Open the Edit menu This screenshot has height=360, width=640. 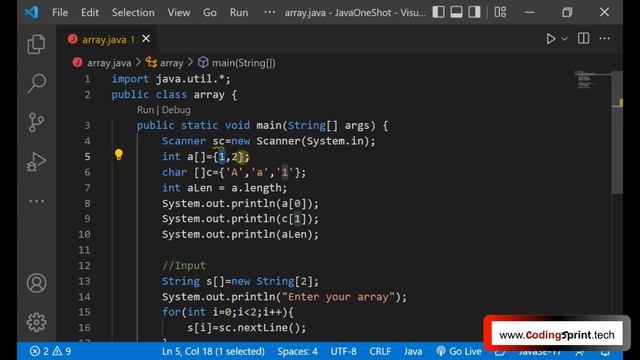pyautogui.click(x=89, y=13)
